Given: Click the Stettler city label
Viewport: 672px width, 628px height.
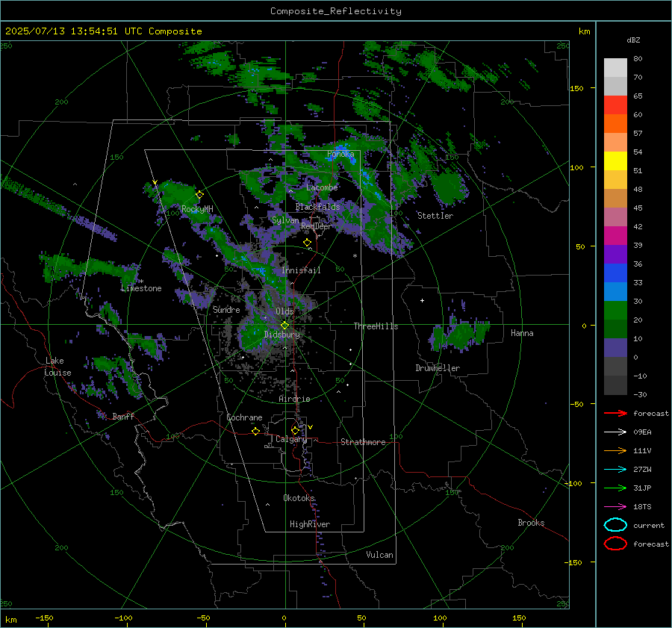Looking at the screenshot, I should [435, 216].
